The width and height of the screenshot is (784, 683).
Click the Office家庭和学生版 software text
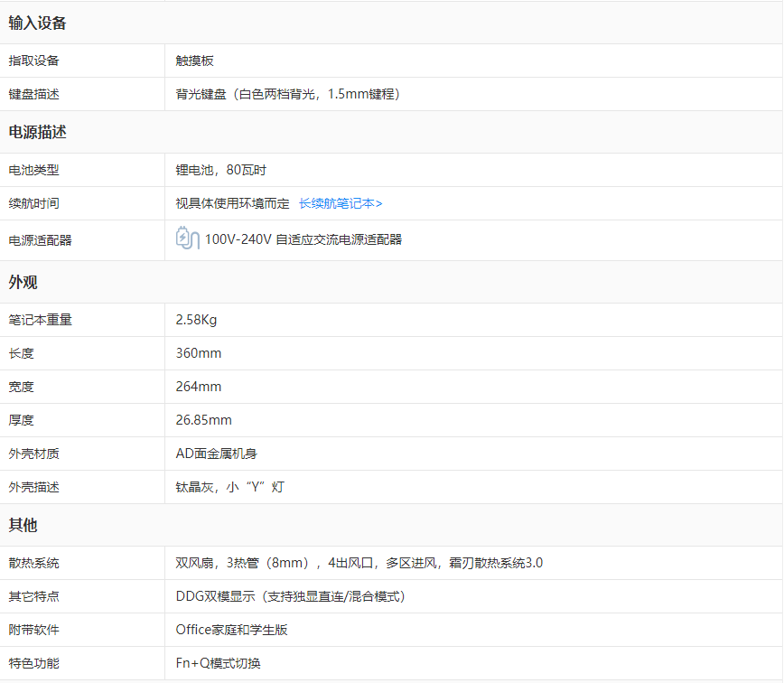coord(231,630)
